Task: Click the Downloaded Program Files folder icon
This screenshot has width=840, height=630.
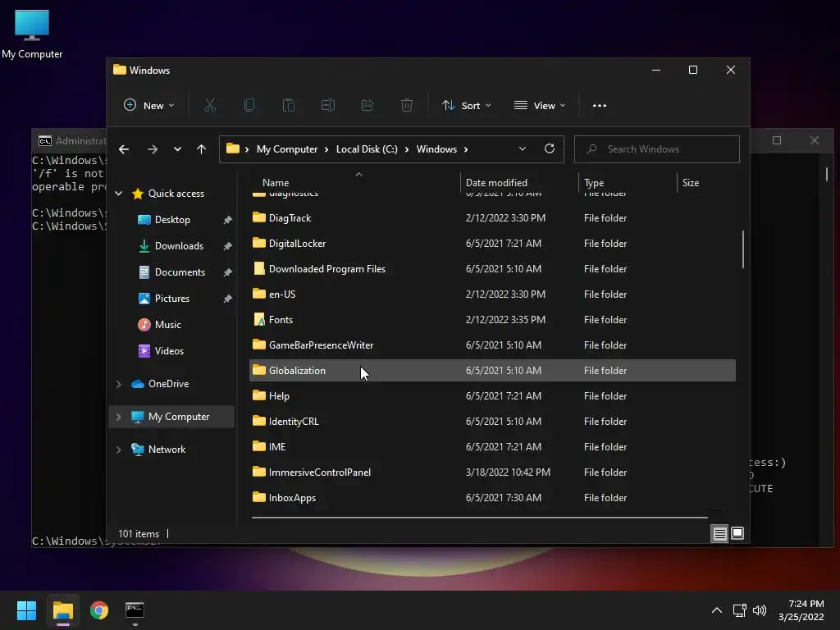Action: tap(259, 269)
